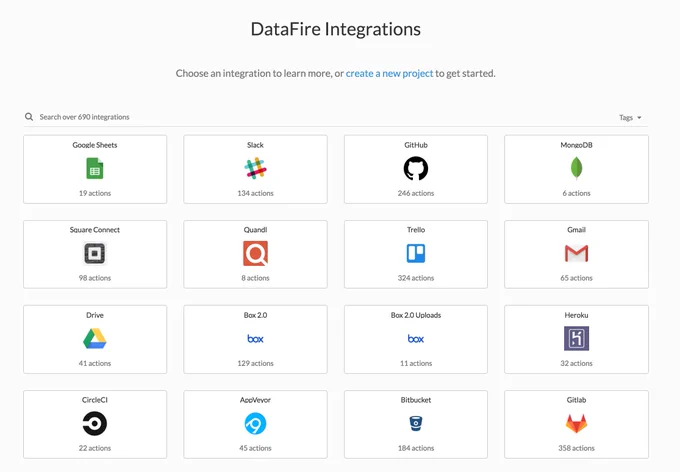Click the MongoDB green leaf icon
680x472 pixels.
[x=576, y=168]
